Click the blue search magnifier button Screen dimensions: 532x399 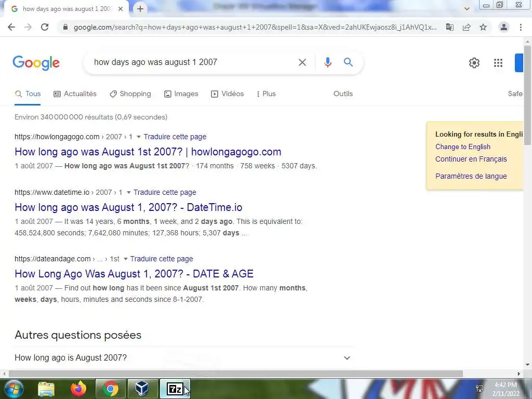[x=348, y=62]
